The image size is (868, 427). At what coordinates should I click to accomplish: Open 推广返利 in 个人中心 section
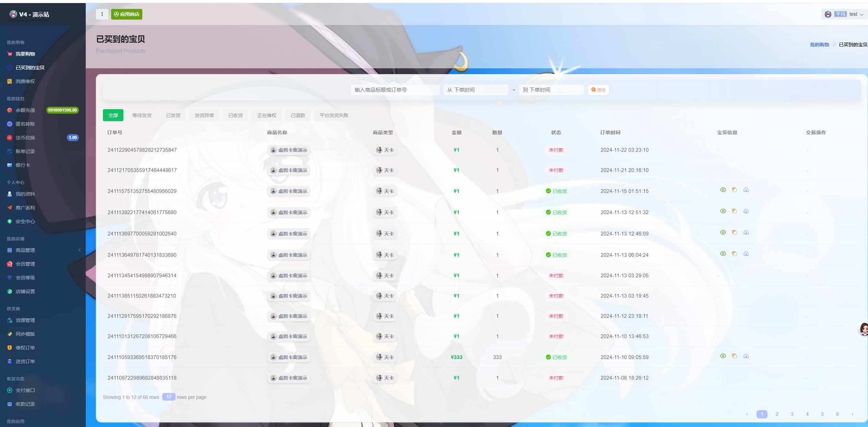coord(25,207)
